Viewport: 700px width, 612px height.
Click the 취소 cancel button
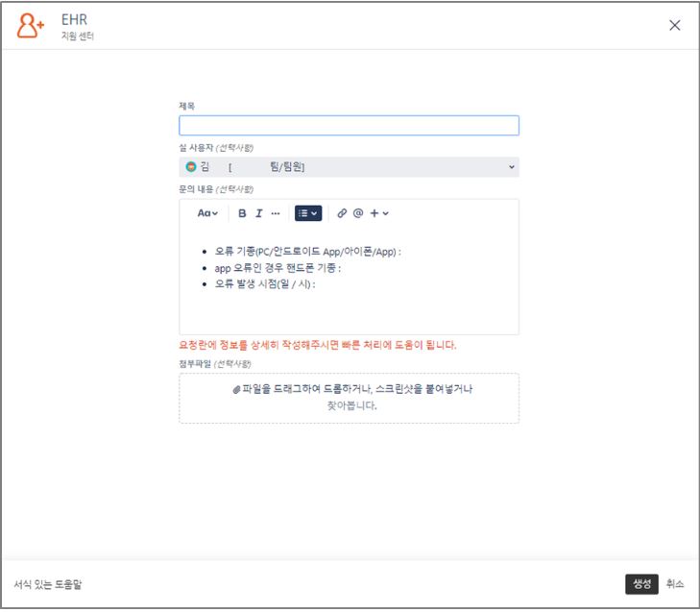[x=674, y=584]
